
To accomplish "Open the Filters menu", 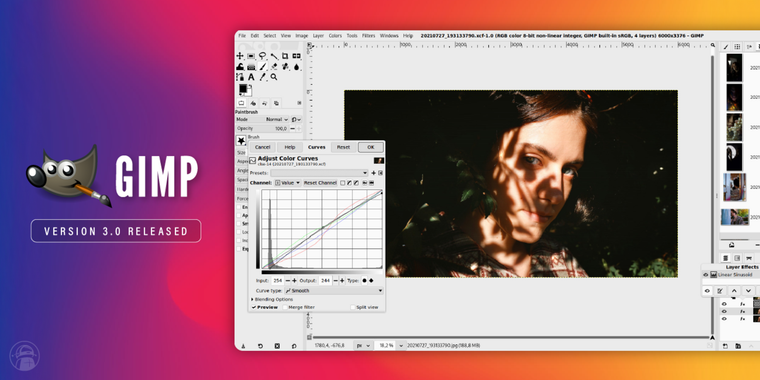I will tap(368, 36).
